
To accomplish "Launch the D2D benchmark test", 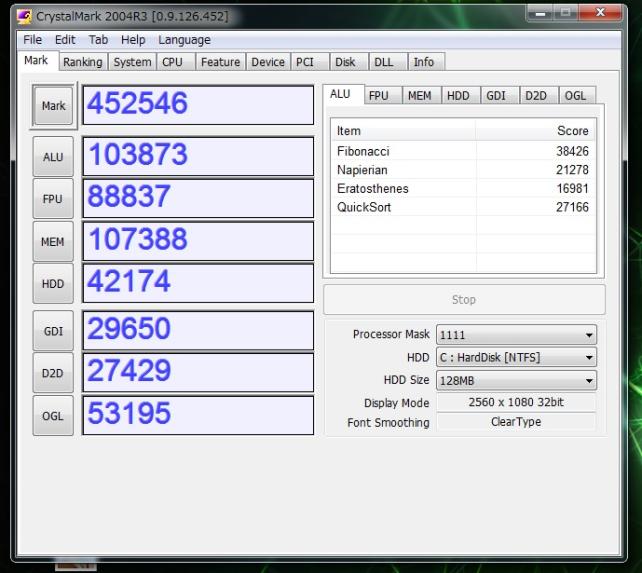I will click(x=52, y=373).
